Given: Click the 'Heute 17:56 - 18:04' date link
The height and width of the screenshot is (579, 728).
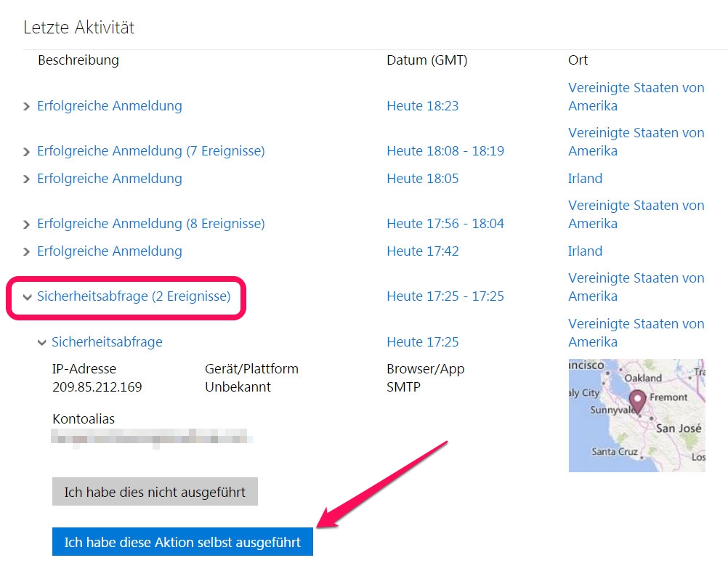Looking at the screenshot, I should click(445, 224).
